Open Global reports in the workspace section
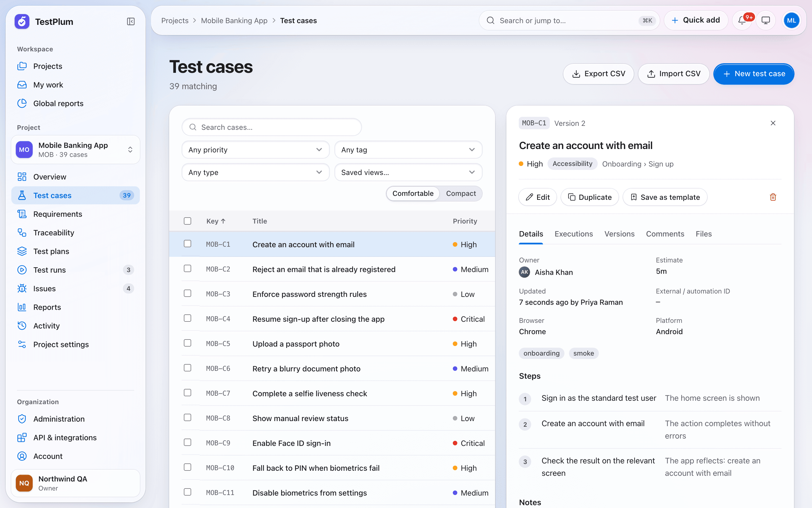 pos(76,104)
